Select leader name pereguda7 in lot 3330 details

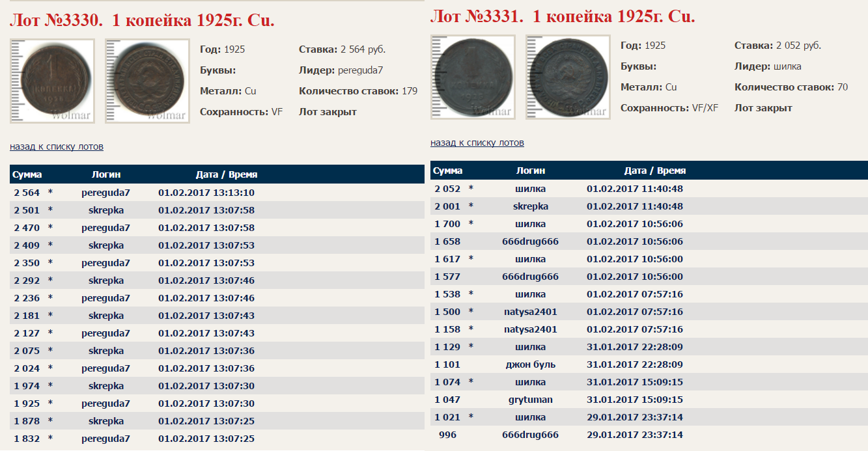tap(360, 70)
